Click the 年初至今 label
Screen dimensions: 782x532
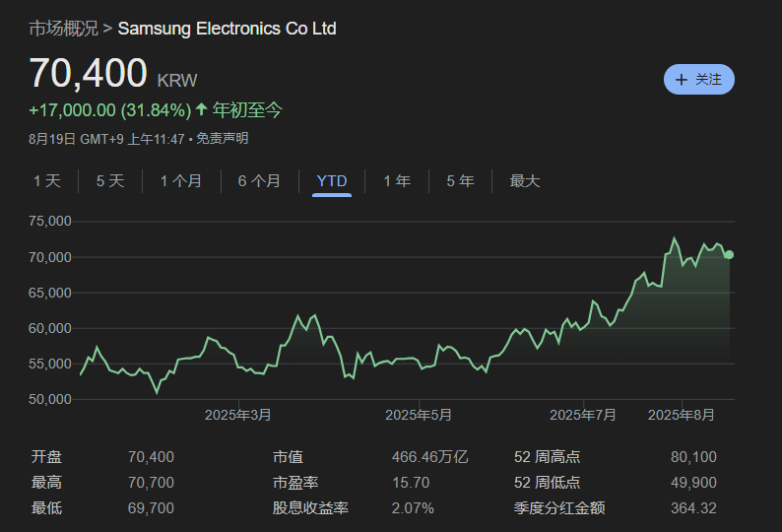pyautogui.click(x=247, y=109)
